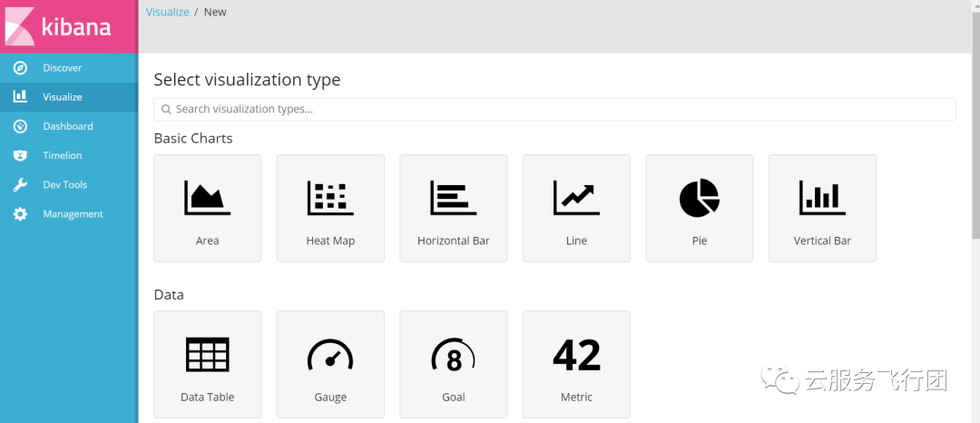Screen dimensions: 980x423
Task: Choose the Pie chart icon
Action: 699,198
